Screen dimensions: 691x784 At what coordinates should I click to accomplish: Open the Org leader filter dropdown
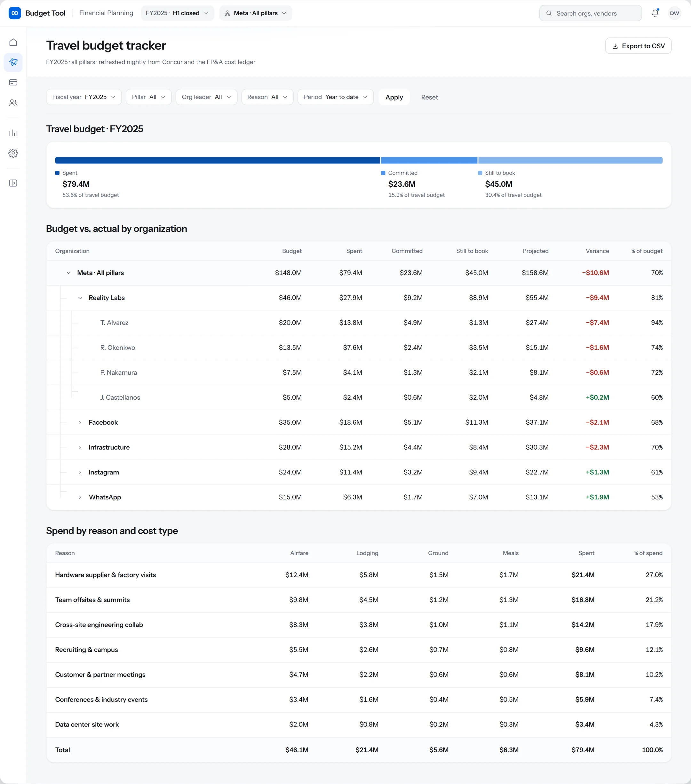coord(206,97)
